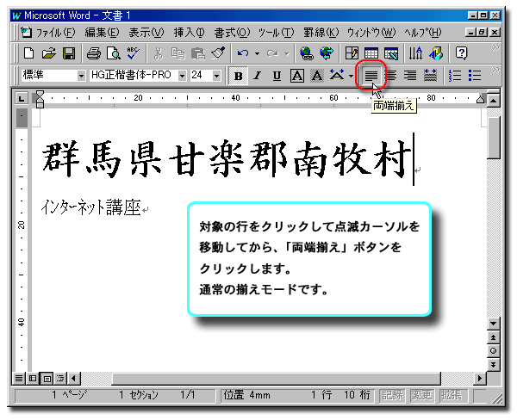Open the 編集(E) menu
This screenshot has width=517, height=420.
[x=102, y=33]
